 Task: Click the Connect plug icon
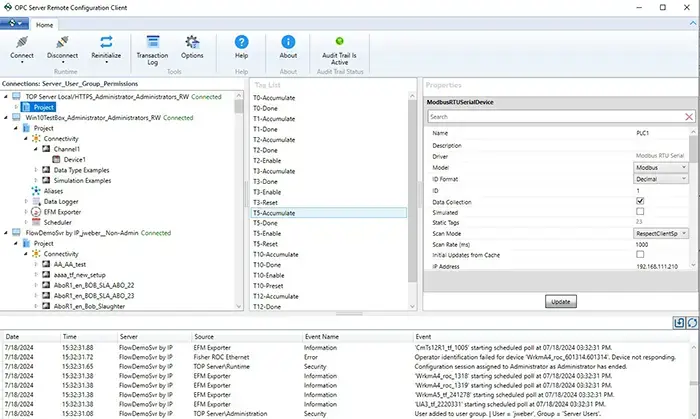coord(21,42)
